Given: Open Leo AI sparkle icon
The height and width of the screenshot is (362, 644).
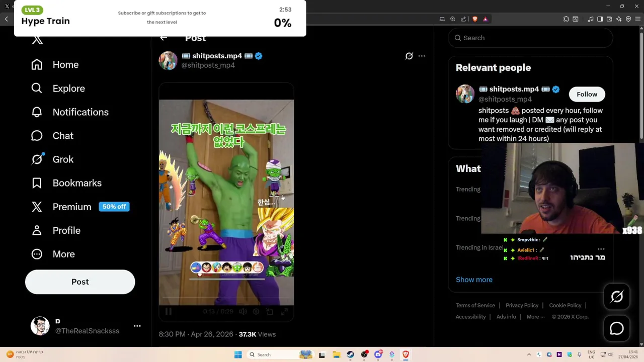Looking at the screenshot, I should [x=619, y=19].
